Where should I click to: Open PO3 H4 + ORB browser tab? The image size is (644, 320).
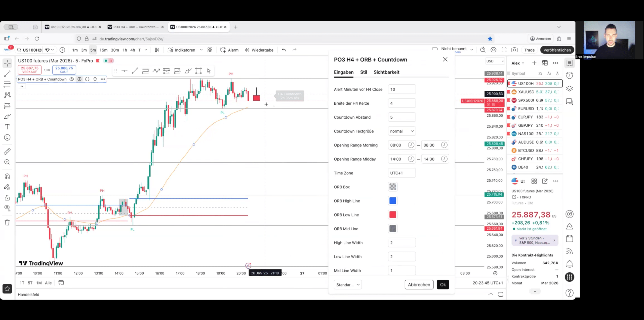pos(136,27)
